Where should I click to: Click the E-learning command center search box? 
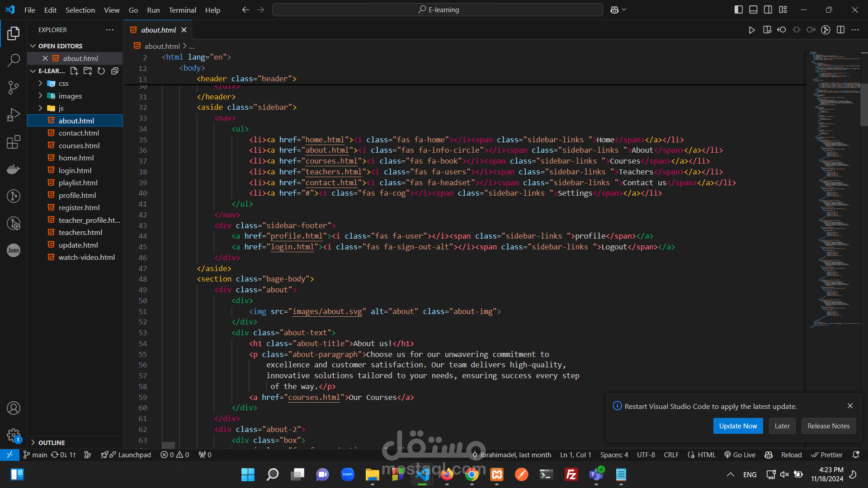[438, 9]
